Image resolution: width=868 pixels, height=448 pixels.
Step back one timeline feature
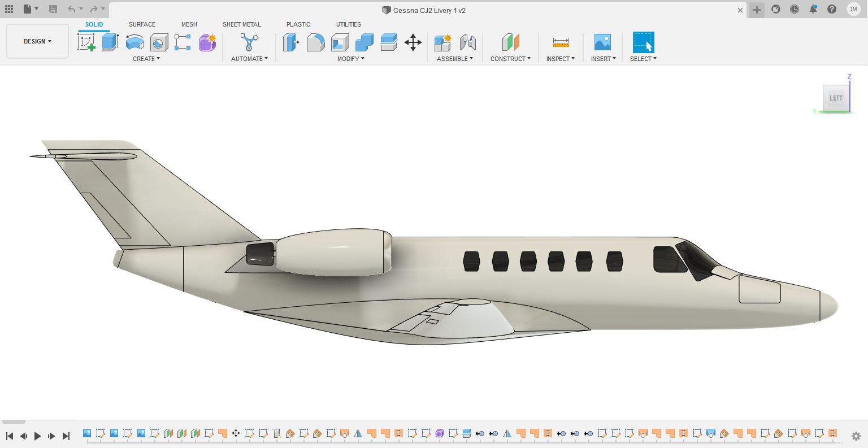[x=24, y=436]
